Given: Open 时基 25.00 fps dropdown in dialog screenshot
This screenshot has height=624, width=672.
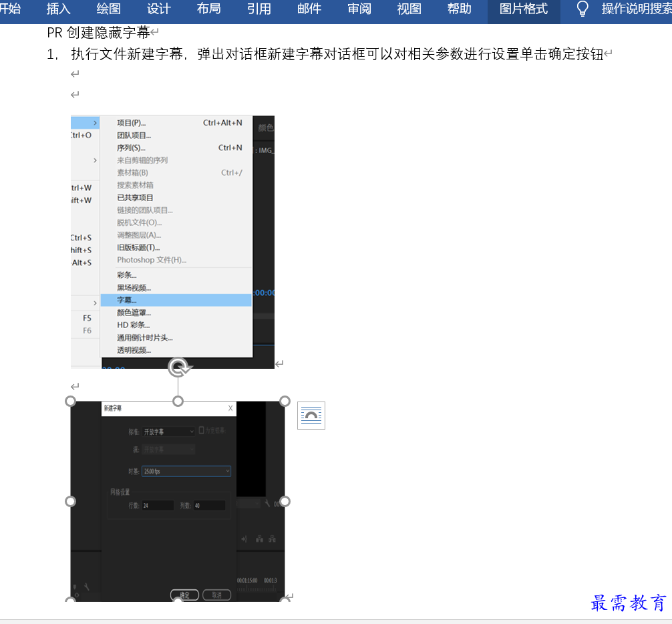Looking at the screenshot, I should (186, 471).
